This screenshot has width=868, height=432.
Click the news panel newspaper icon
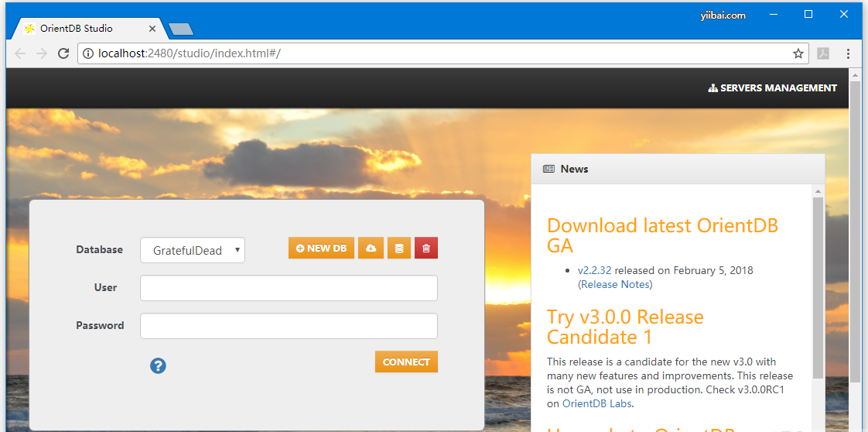548,169
